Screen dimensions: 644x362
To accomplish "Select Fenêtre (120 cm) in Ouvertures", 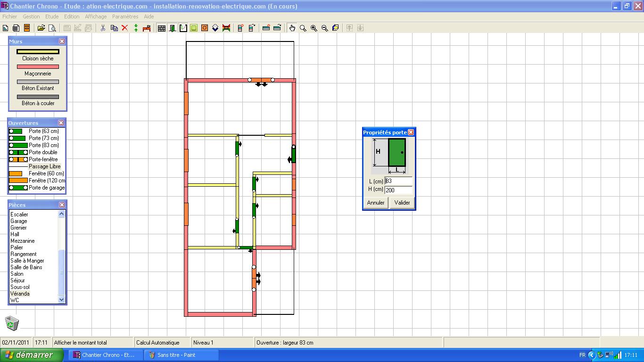I will (37, 181).
